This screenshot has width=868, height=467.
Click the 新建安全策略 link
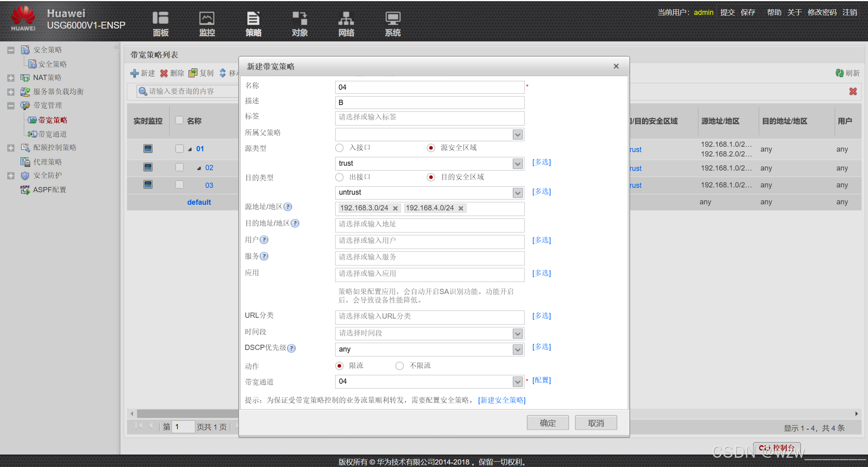[502, 400]
